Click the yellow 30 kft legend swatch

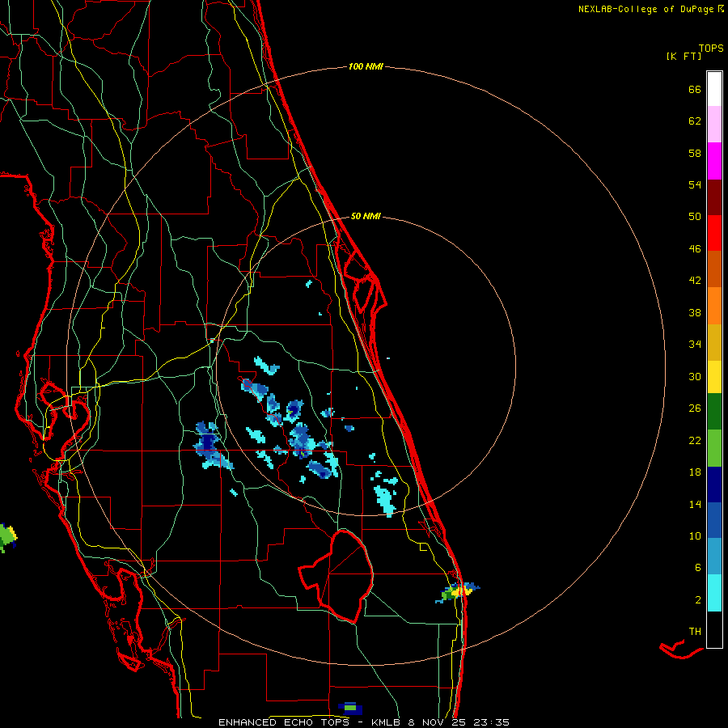(x=714, y=376)
